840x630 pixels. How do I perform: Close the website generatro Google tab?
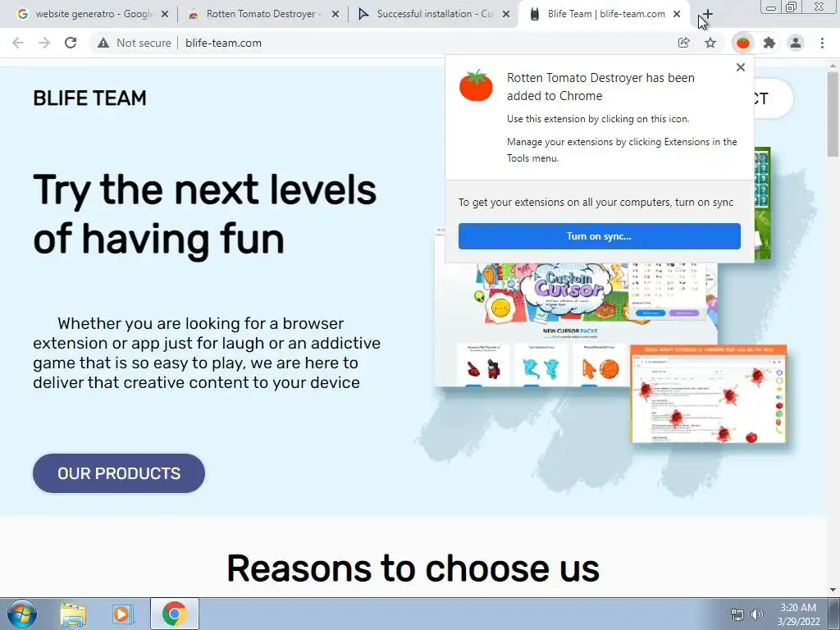[x=165, y=15]
